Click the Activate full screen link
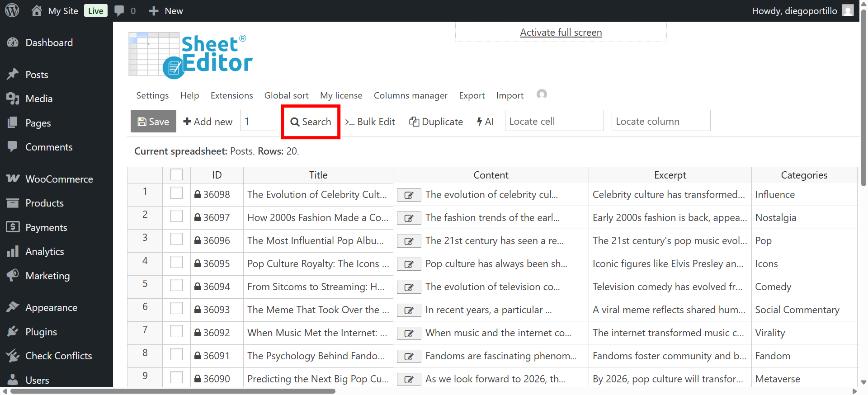Image resolution: width=868 pixels, height=395 pixels. click(x=561, y=33)
